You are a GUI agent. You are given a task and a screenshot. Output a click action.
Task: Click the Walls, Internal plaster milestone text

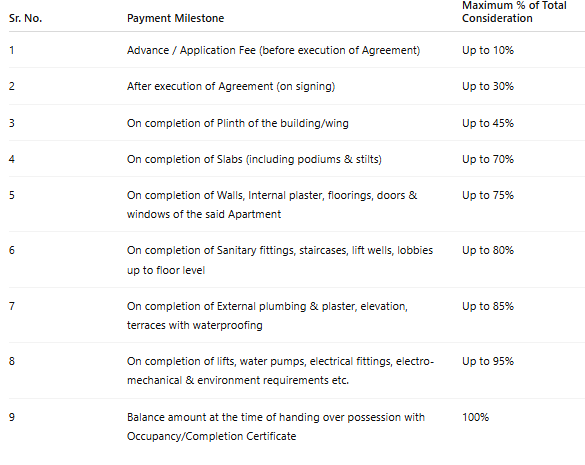(x=272, y=205)
